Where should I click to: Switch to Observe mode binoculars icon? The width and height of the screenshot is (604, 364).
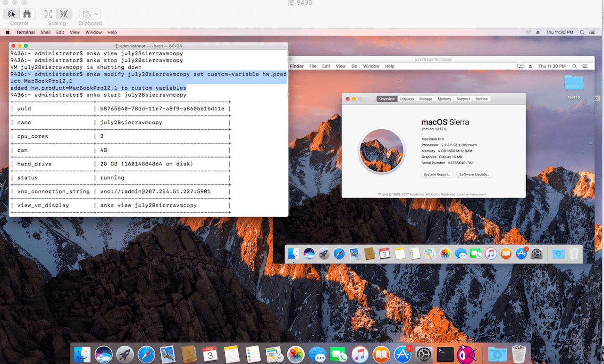tap(27, 14)
